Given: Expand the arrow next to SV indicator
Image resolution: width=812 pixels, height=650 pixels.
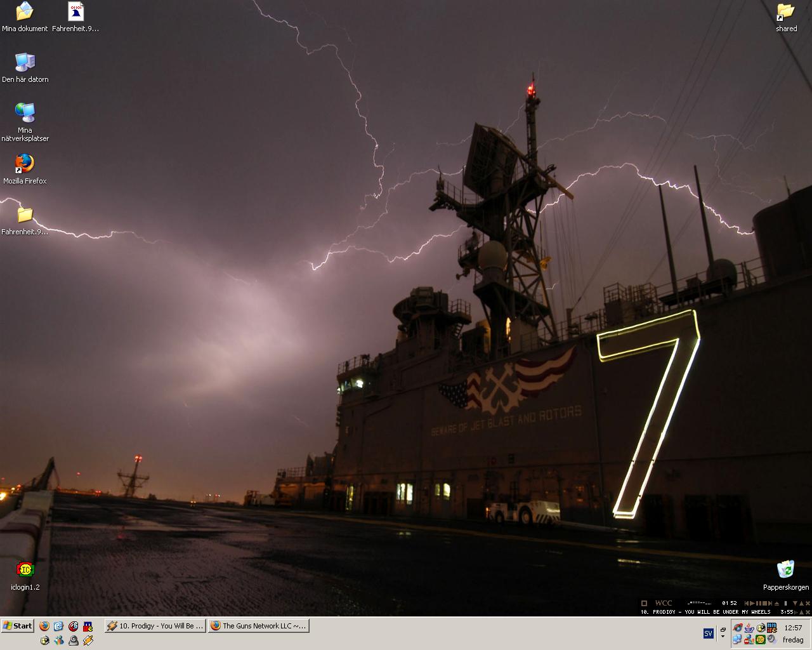Looking at the screenshot, I should point(723,636).
